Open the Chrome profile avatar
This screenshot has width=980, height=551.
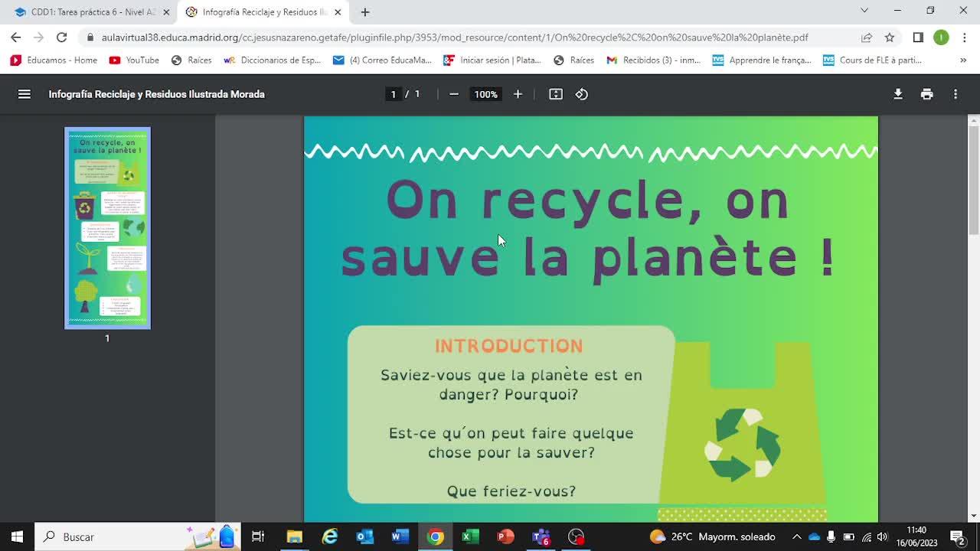(941, 37)
